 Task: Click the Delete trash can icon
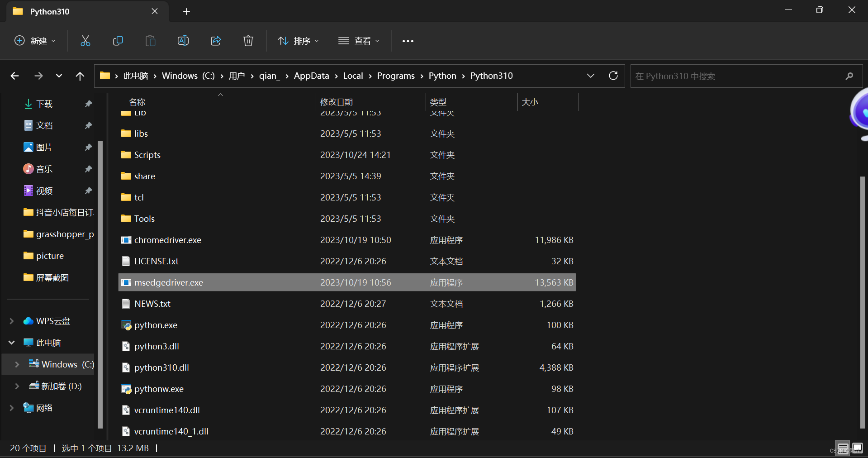[x=248, y=41]
